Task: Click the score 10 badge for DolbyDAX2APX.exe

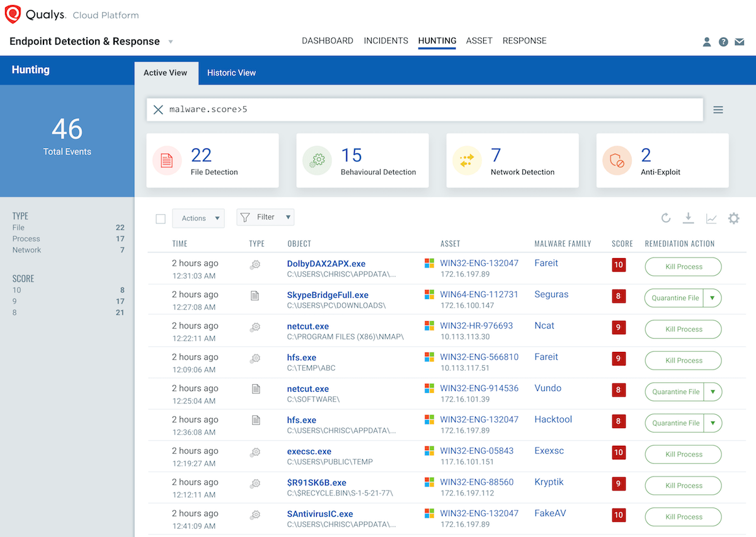Action: (x=618, y=265)
